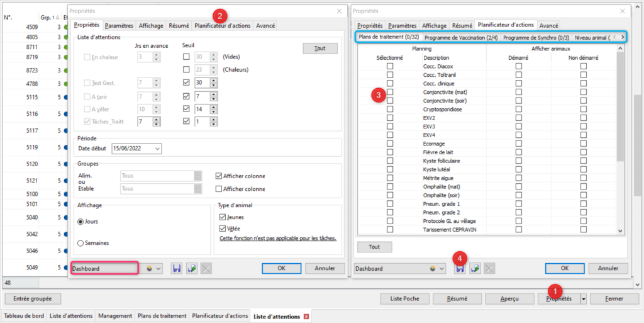Select the Semaines radio button
This screenshot has width=644, height=323.
(x=80, y=243)
